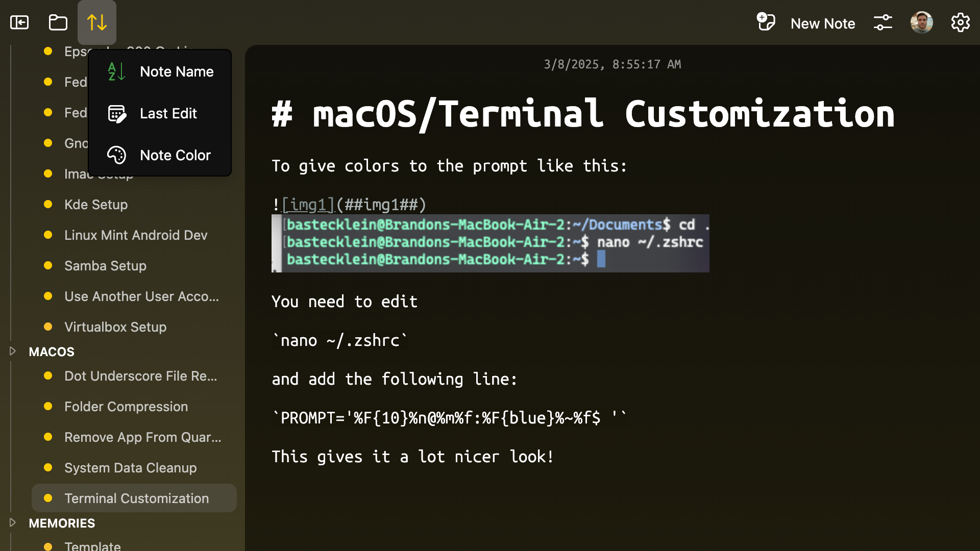Click the palette Note Color icon

116,155
